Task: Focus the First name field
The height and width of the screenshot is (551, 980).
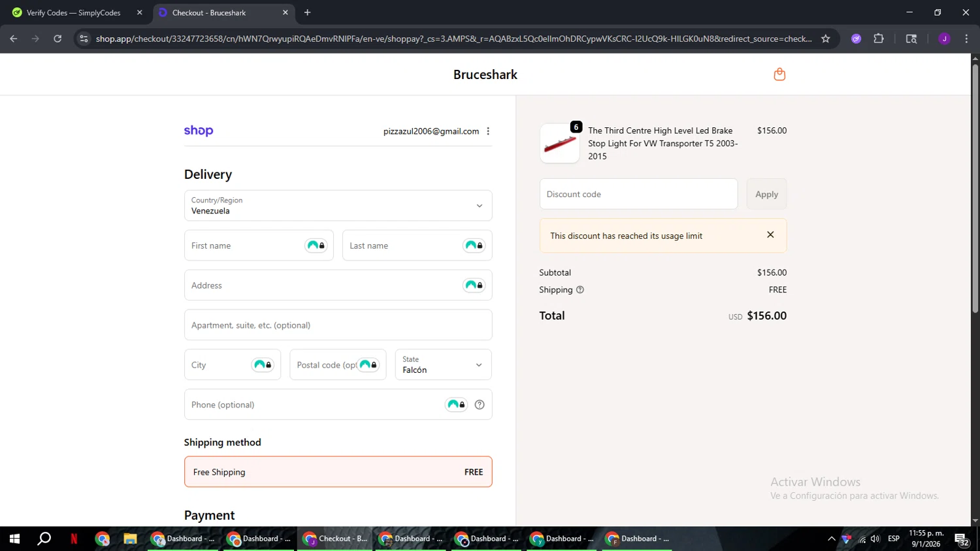Action: click(x=259, y=245)
